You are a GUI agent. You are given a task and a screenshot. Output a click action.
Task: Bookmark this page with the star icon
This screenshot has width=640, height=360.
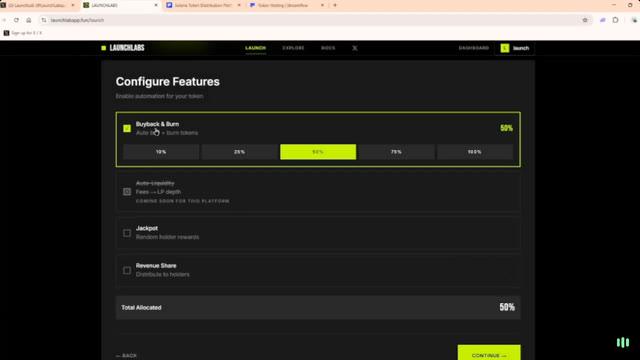coord(585,20)
